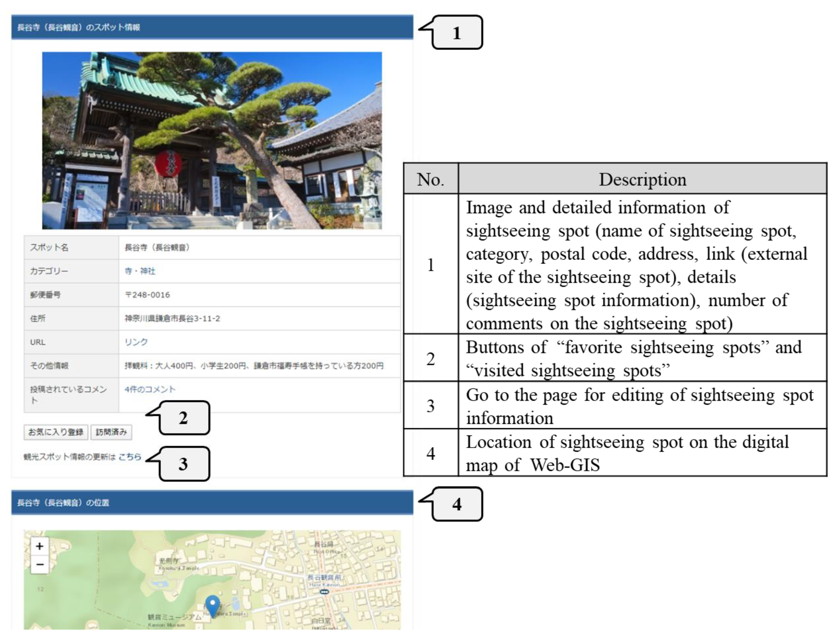
Task: Click the Hase Kannon-mae bus stop icon
Action: click(x=324, y=592)
